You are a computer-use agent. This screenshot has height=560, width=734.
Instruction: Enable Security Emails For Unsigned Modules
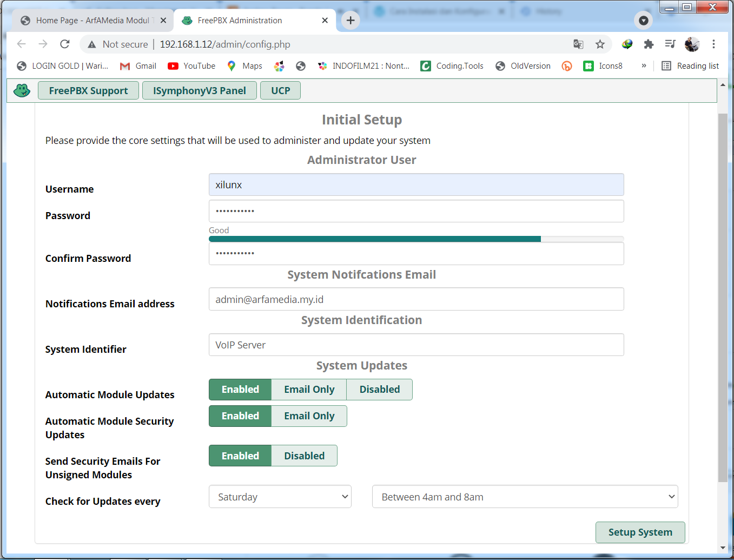click(240, 456)
